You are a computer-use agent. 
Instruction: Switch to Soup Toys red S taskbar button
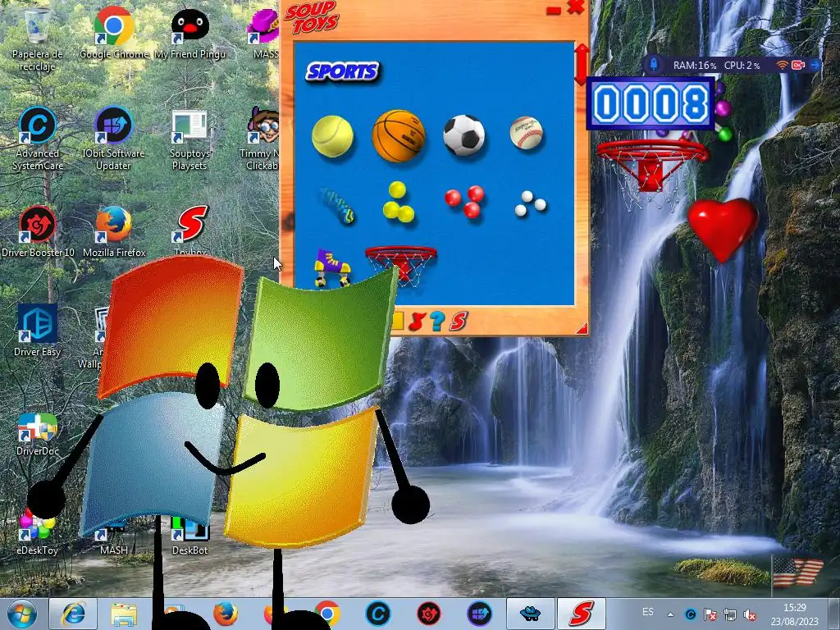[582, 614]
